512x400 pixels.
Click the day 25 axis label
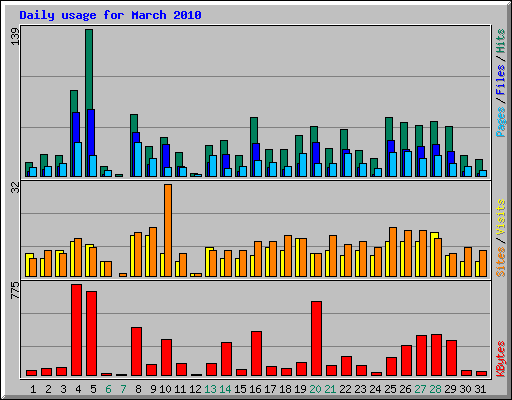coord(390,389)
